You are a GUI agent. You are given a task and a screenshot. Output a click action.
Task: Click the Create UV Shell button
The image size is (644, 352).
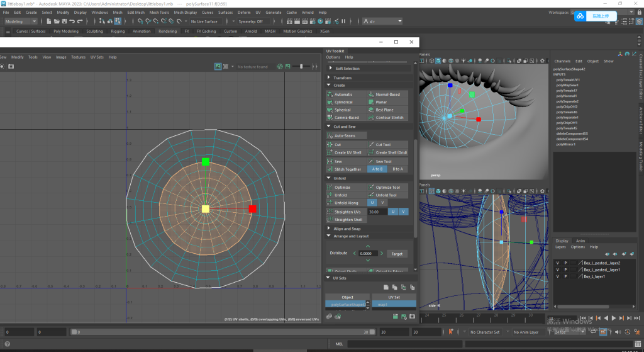coord(346,152)
